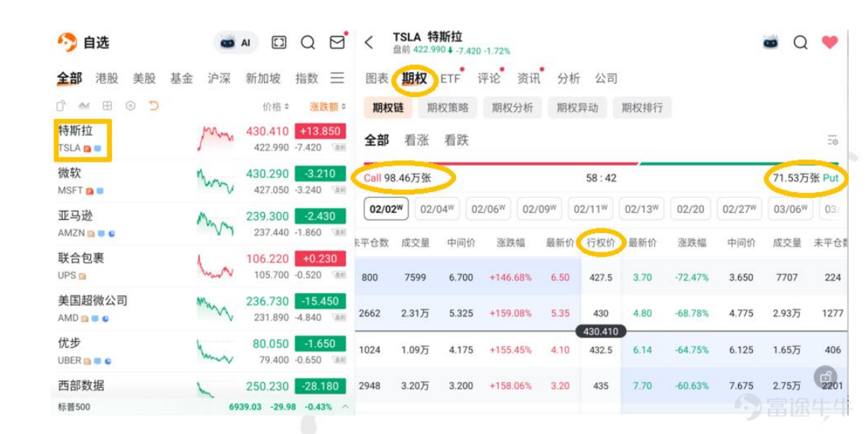
Task: Open the 分析 tab
Action: [568, 79]
